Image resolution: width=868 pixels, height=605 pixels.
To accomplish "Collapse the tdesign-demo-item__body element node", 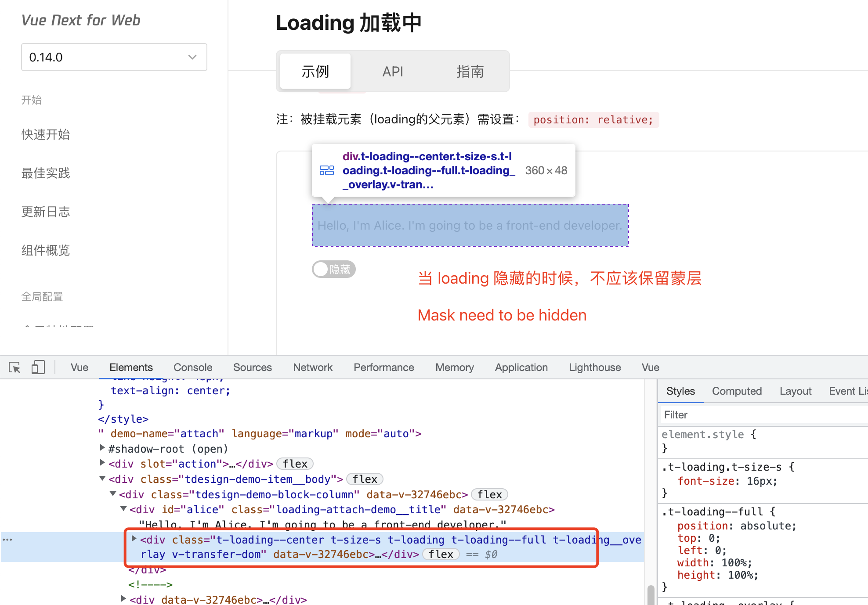I will click(x=102, y=479).
